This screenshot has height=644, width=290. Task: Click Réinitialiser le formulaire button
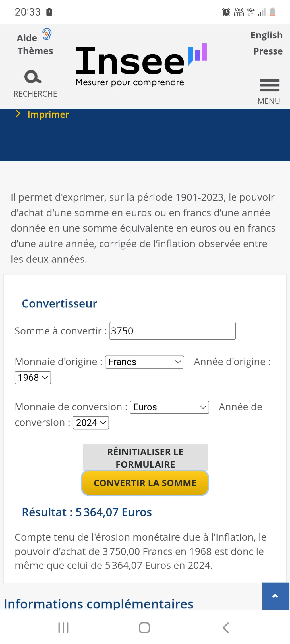[145, 457]
